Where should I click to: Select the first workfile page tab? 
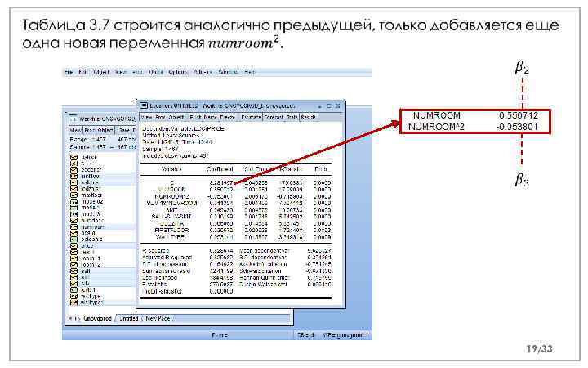coord(97,318)
